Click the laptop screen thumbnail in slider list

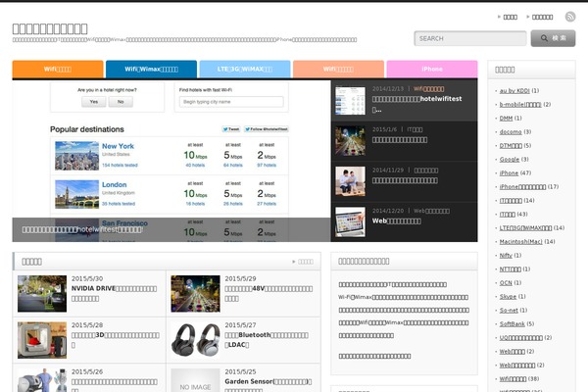coord(350,222)
